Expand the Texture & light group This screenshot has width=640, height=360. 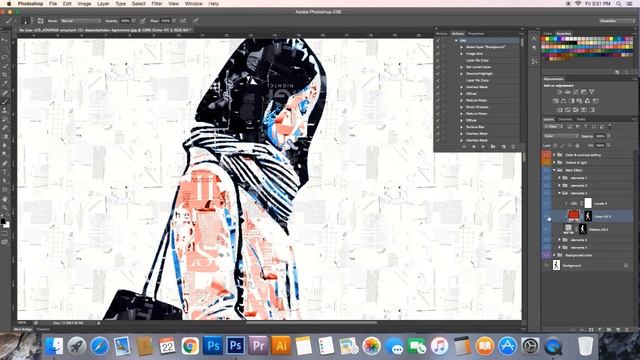[x=554, y=162]
